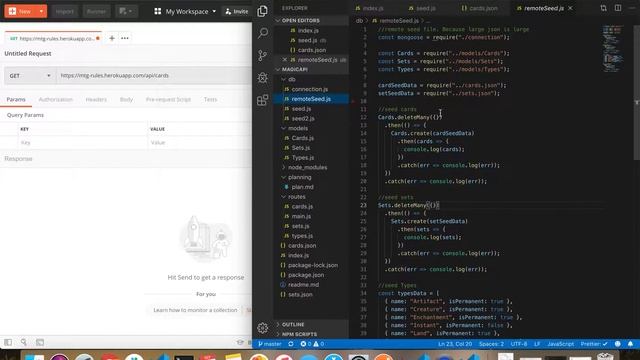Open the Search view in VS Code
The width and height of the screenshot is (640, 360).
(263, 33)
